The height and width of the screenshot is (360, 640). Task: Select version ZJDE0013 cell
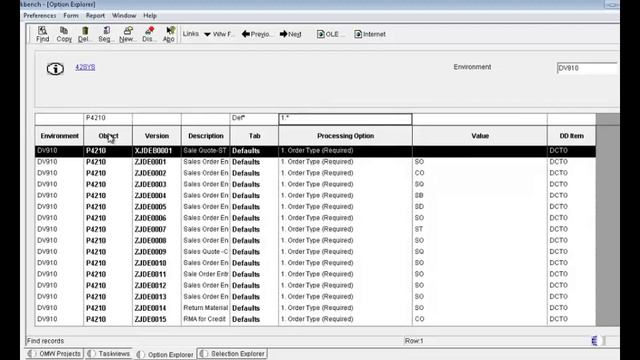pos(157,297)
